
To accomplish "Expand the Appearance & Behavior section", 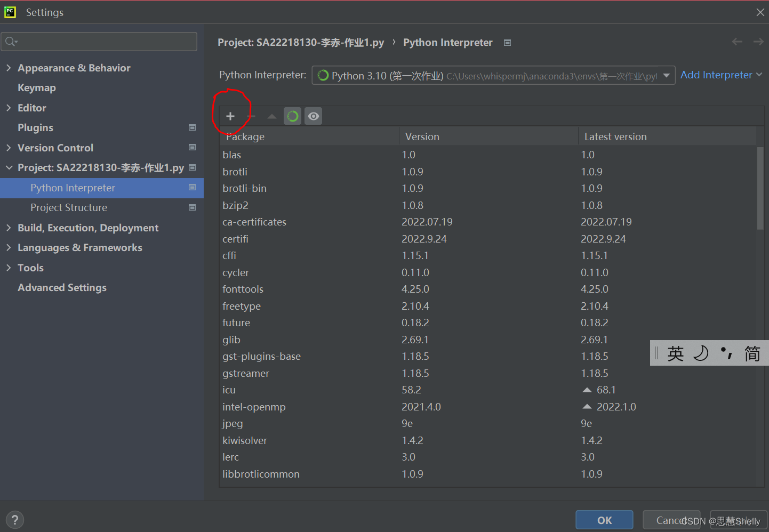I will tap(9, 68).
